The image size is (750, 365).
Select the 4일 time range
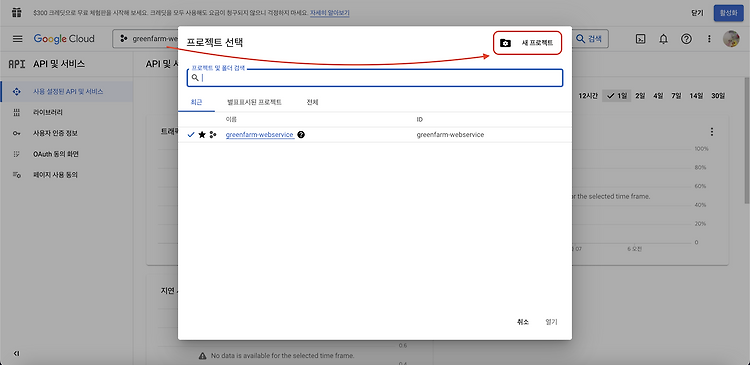click(658, 96)
